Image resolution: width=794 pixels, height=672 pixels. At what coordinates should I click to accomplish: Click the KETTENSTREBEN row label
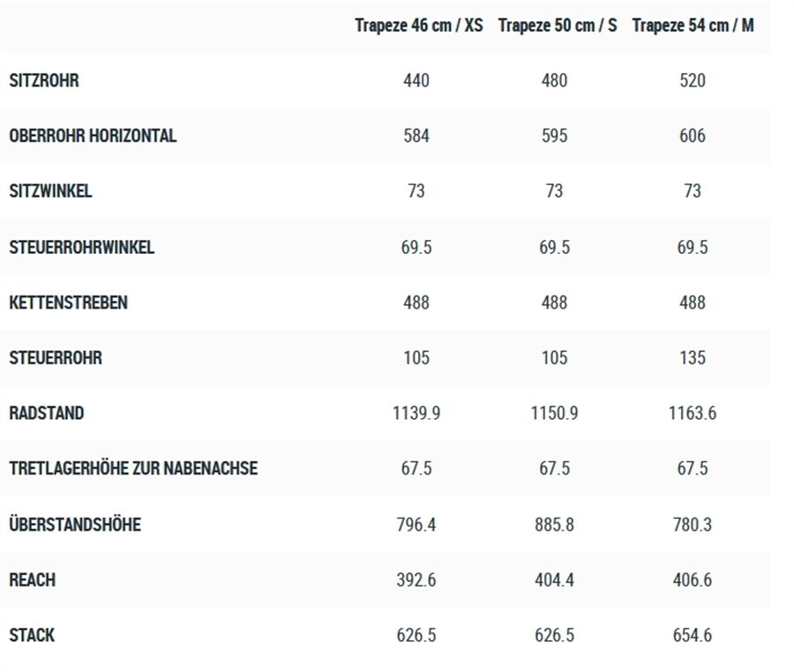[68, 302]
